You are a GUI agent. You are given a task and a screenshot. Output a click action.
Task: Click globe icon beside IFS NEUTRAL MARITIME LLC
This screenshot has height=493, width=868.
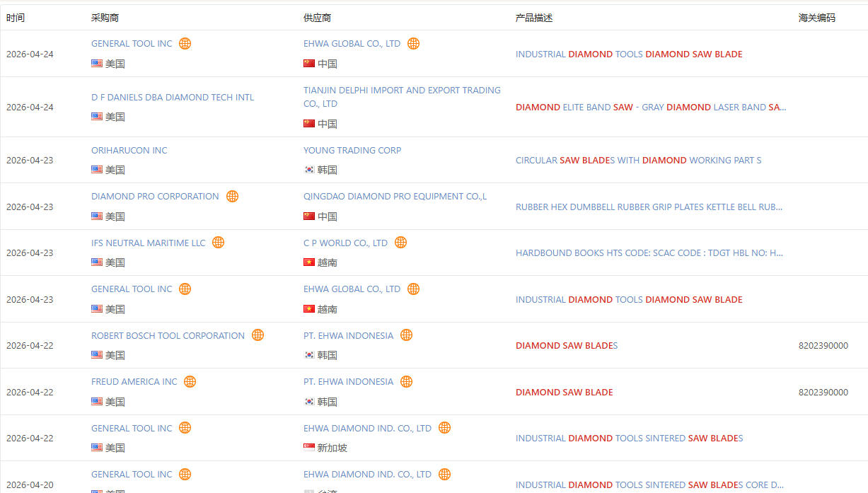tap(218, 243)
